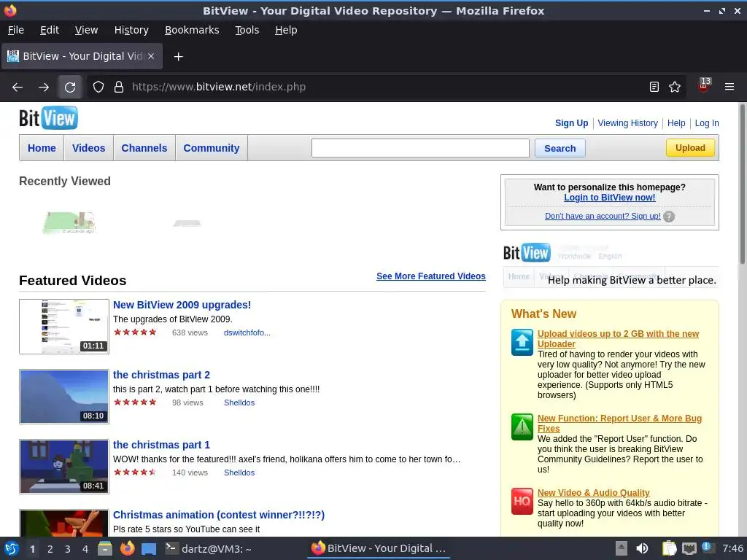Toggle reader view icon in address bar

click(x=654, y=87)
